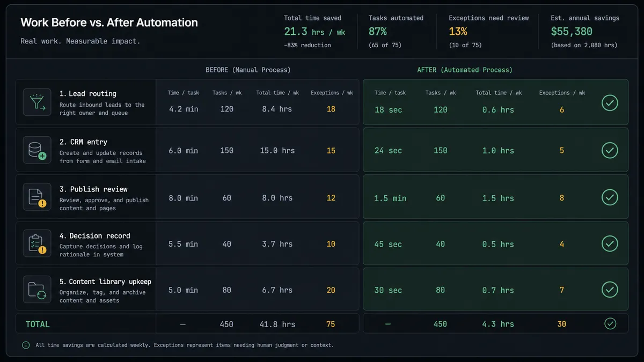644x362 pixels.
Task: Click the '21.3 hrs / wk' total time saved value
Action: 314,32
